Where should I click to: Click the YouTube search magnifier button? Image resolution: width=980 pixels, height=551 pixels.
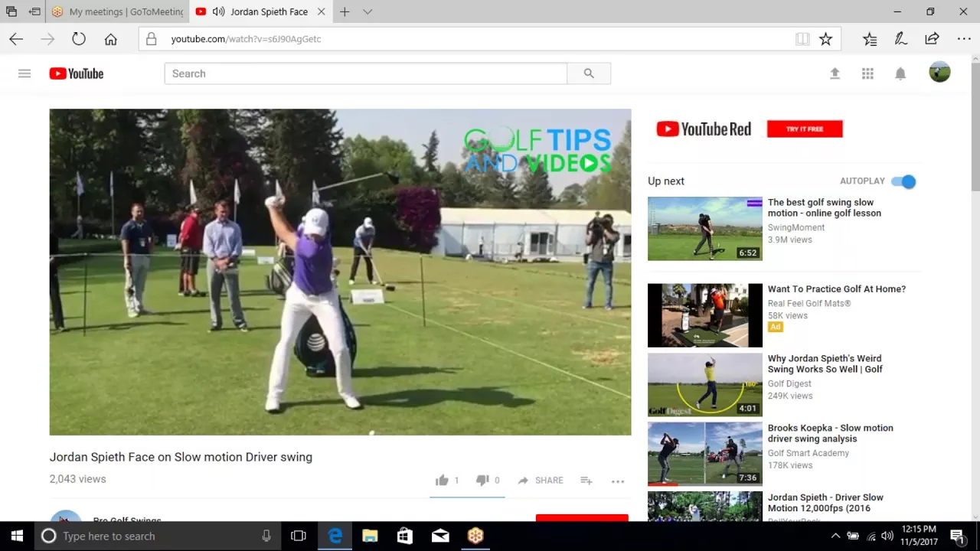click(x=589, y=73)
